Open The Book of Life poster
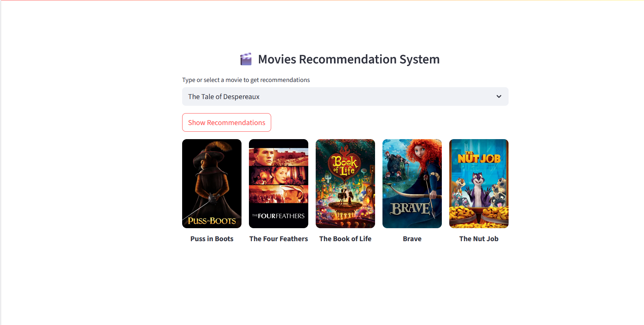 (x=345, y=184)
